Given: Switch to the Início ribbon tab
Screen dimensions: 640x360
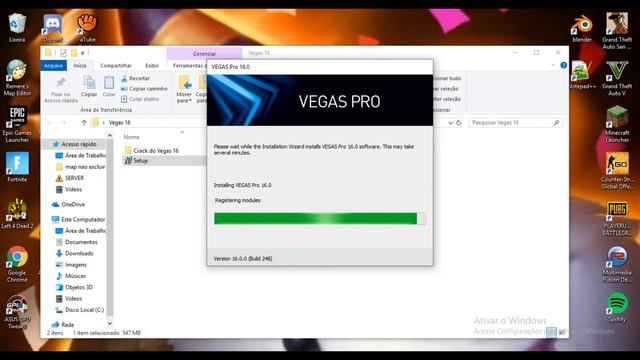Looking at the screenshot, I should pos(80,65).
